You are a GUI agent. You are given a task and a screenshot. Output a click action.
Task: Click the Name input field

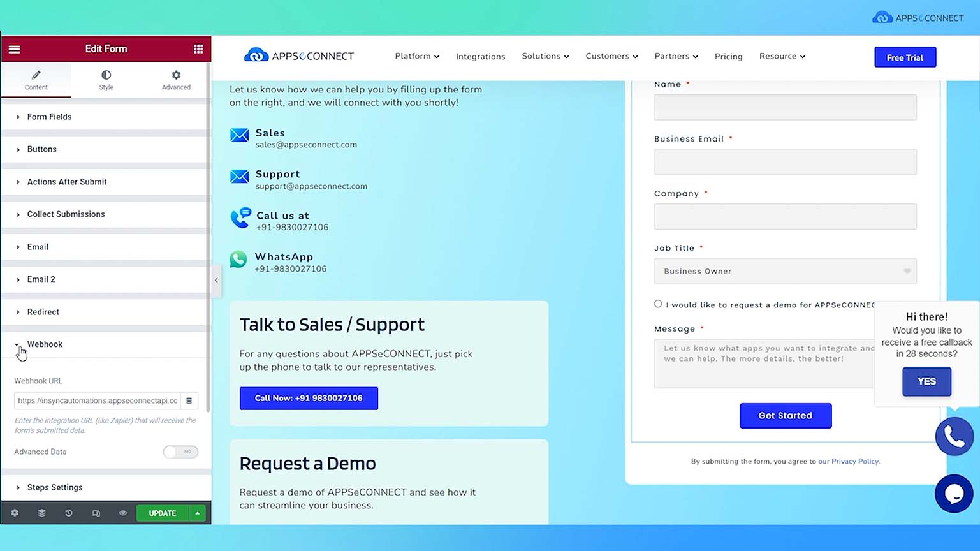(785, 107)
